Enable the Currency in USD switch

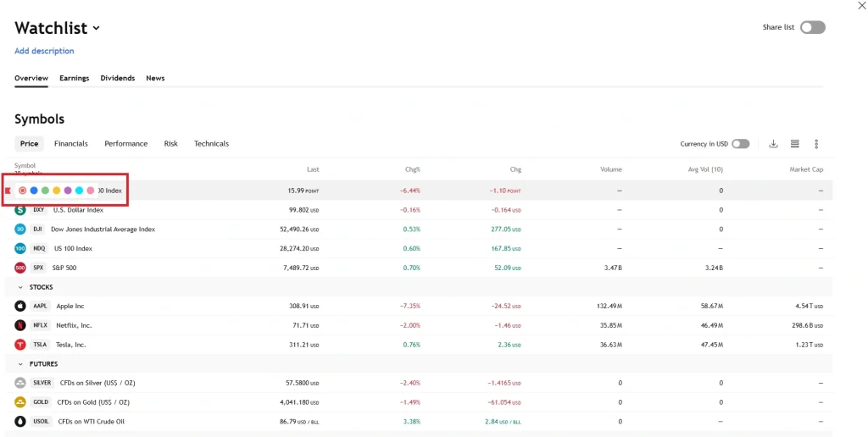[x=741, y=144]
